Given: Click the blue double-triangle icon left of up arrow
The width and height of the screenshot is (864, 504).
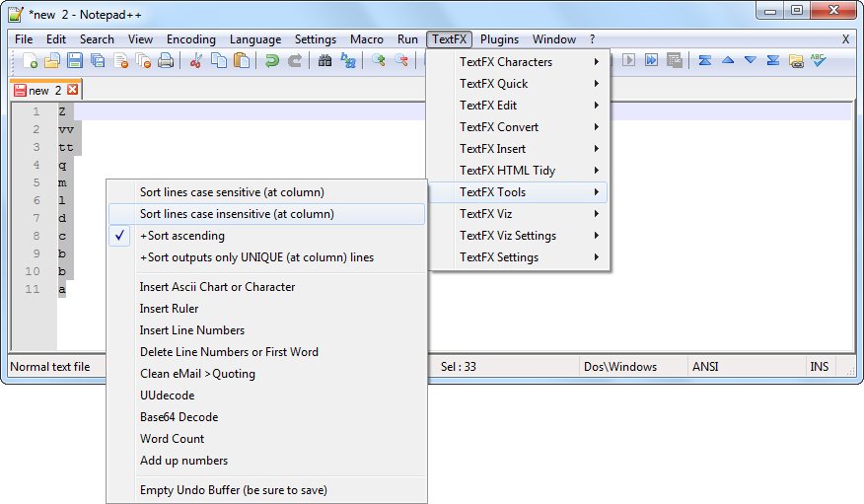Looking at the screenshot, I should click(705, 60).
